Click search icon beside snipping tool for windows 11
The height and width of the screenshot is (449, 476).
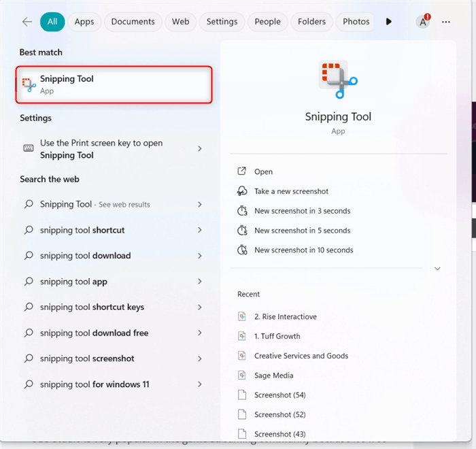click(29, 384)
